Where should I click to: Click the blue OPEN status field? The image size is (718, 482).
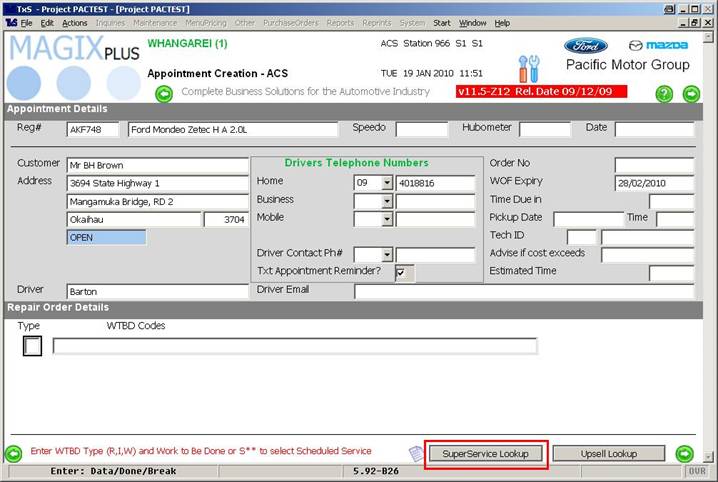(x=106, y=237)
